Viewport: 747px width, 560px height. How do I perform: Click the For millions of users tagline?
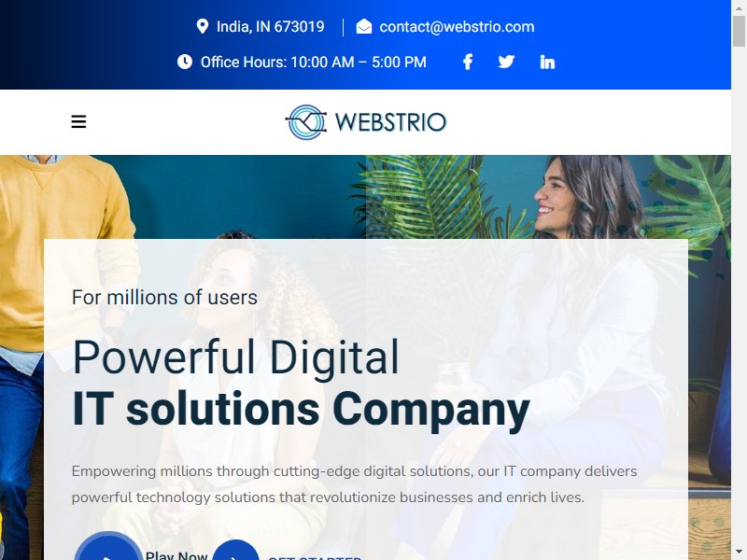point(164,297)
